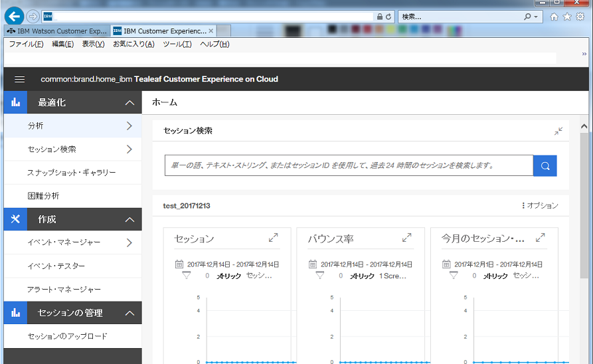Click the test_20171213 dashboard title

pos(187,206)
